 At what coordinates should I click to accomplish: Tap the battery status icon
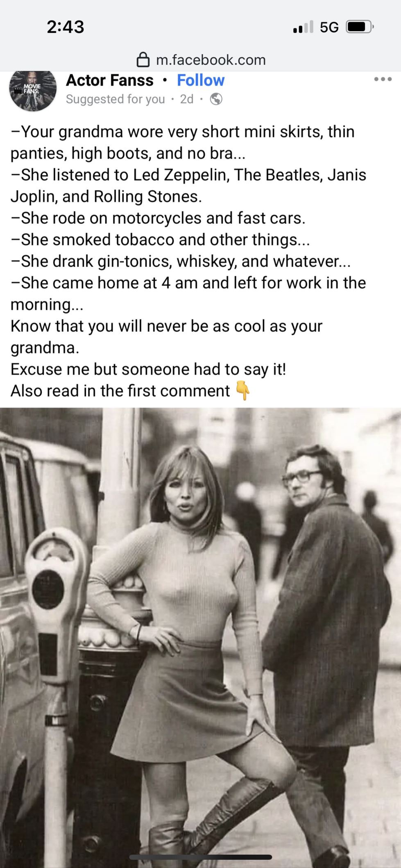tap(360, 27)
